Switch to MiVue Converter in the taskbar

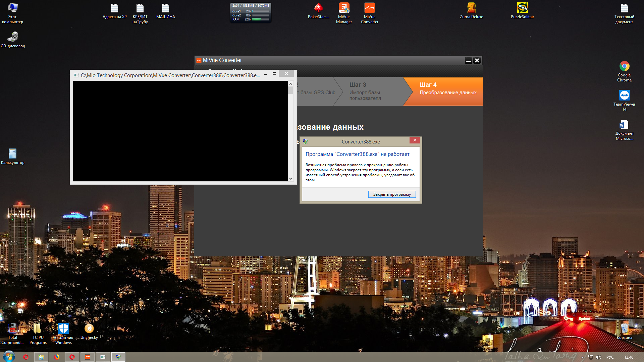point(87,357)
